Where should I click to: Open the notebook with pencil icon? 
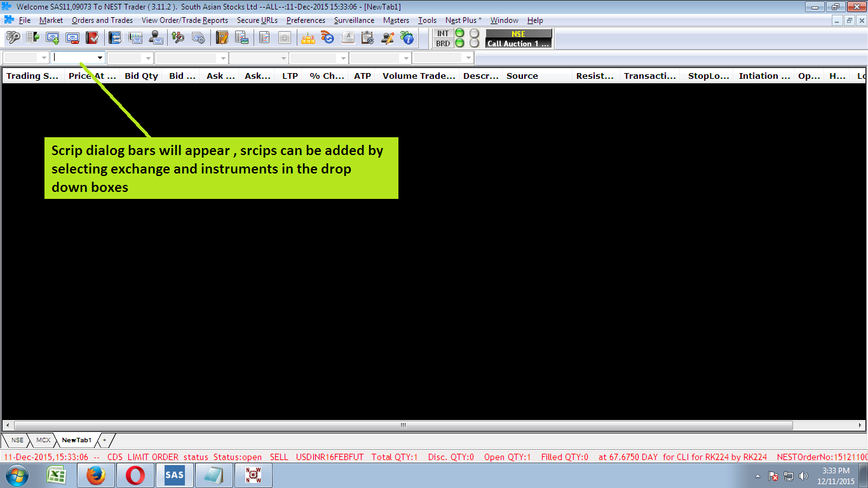click(x=222, y=38)
